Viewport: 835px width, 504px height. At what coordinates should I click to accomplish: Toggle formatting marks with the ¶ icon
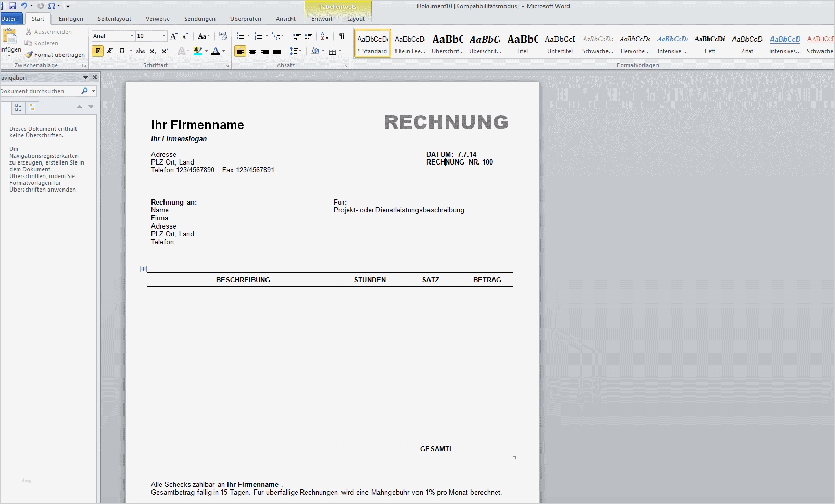click(x=341, y=35)
